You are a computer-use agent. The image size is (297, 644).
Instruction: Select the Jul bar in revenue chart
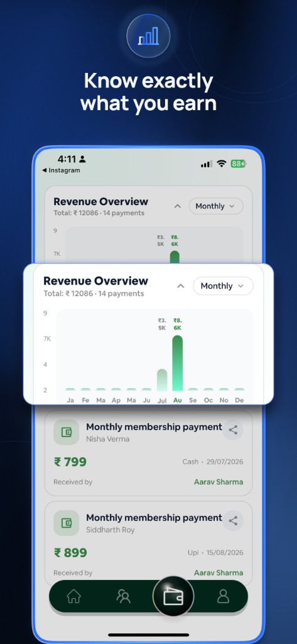point(162,380)
